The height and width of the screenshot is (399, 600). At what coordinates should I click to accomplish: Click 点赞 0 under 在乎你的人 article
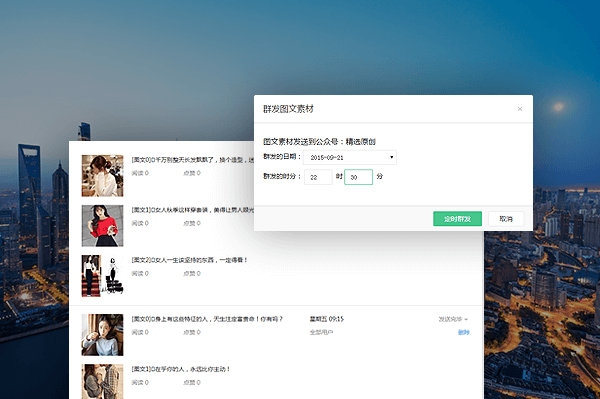pyautogui.click(x=192, y=383)
